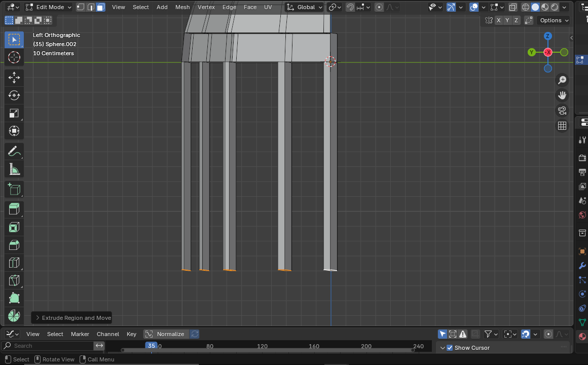Choose the Poly Build tool
Viewport: 588px width, 365px height.
tap(14, 298)
